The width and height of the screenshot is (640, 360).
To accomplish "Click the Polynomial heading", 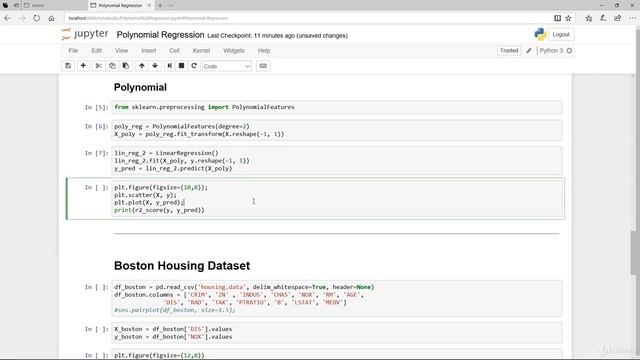I will point(140,87).
